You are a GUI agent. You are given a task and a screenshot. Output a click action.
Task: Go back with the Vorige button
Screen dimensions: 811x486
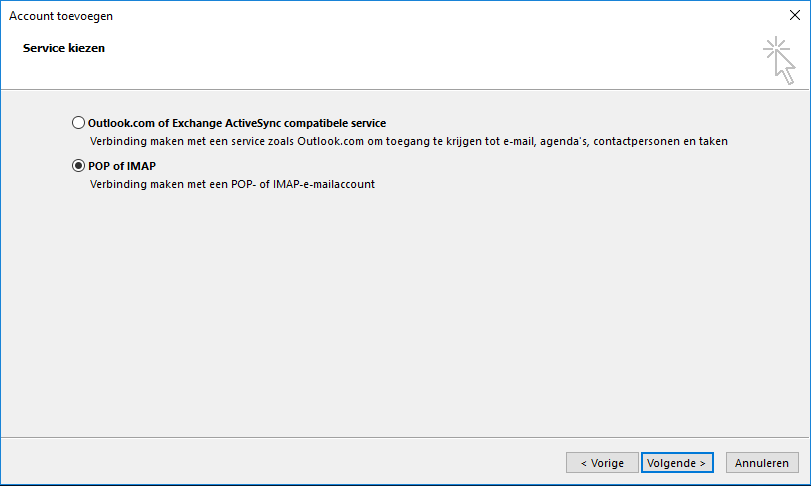[602, 463]
